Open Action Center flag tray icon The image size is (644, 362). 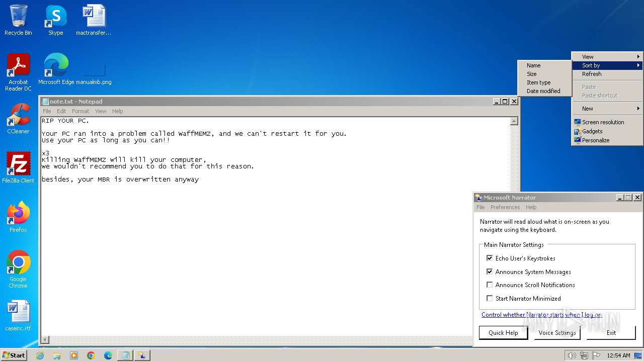(596, 355)
